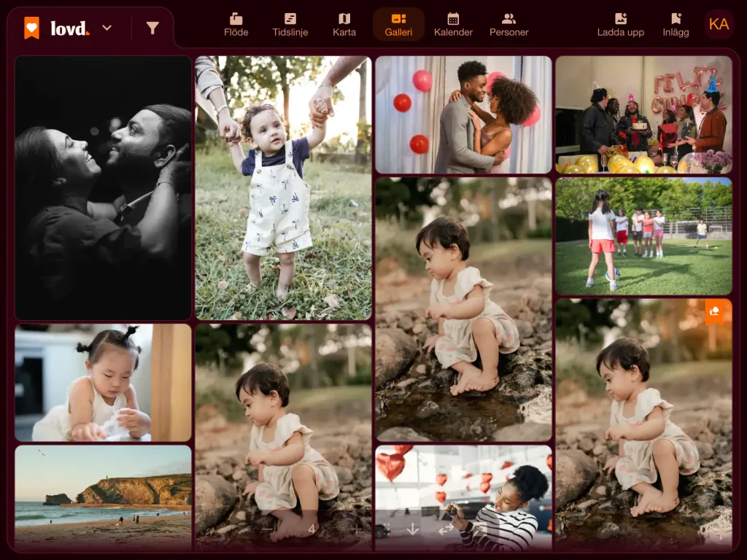This screenshot has width=747, height=560.
Task: Select the Galleri tab
Action: pos(398,25)
